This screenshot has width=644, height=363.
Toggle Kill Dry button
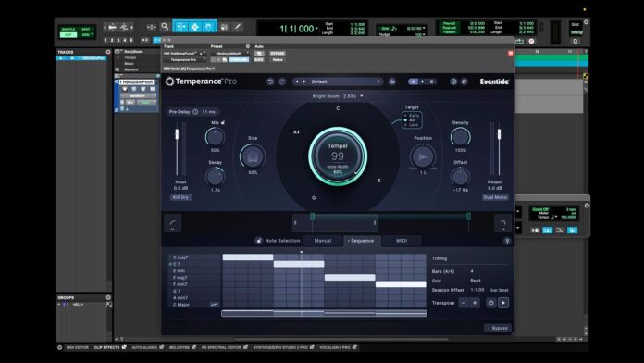coord(180,197)
